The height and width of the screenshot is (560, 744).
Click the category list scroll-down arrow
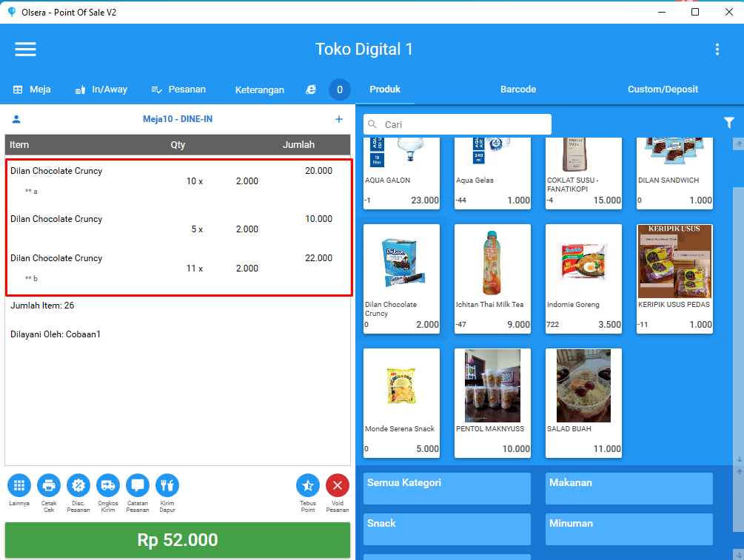pos(739,554)
